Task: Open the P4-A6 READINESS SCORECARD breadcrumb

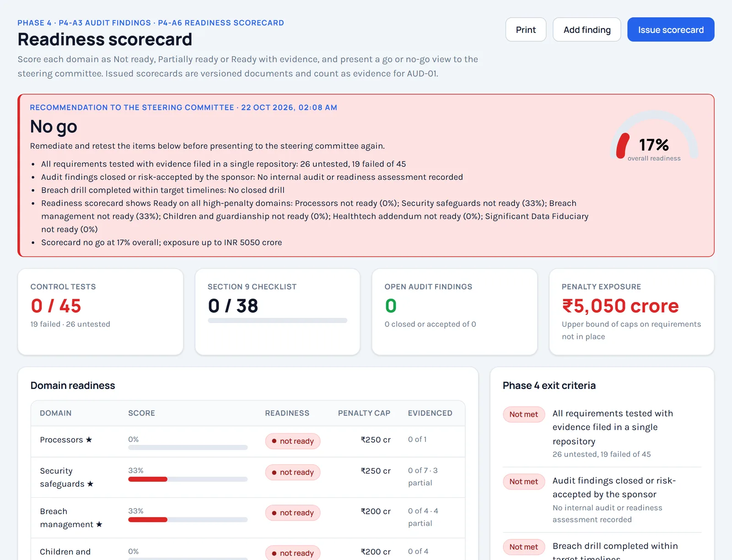Action: tap(221, 23)
